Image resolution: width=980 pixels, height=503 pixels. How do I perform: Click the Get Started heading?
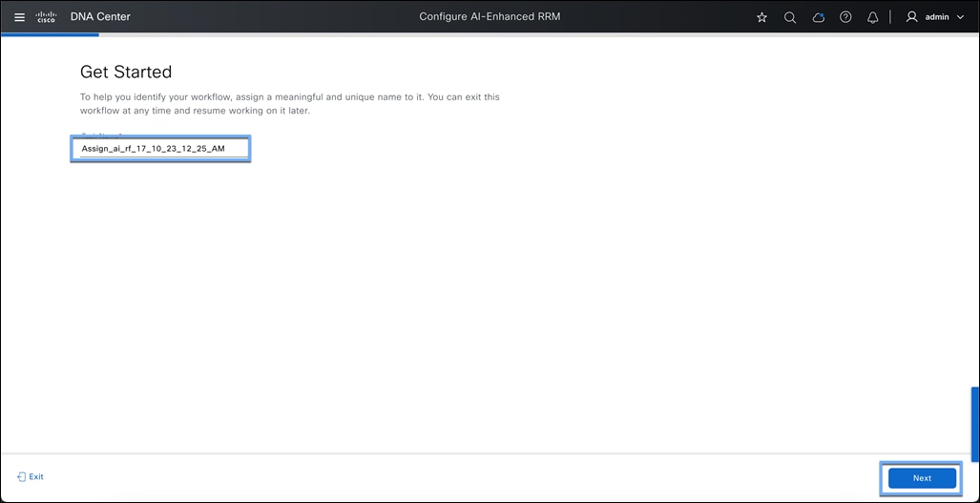[x=126, y=72]
